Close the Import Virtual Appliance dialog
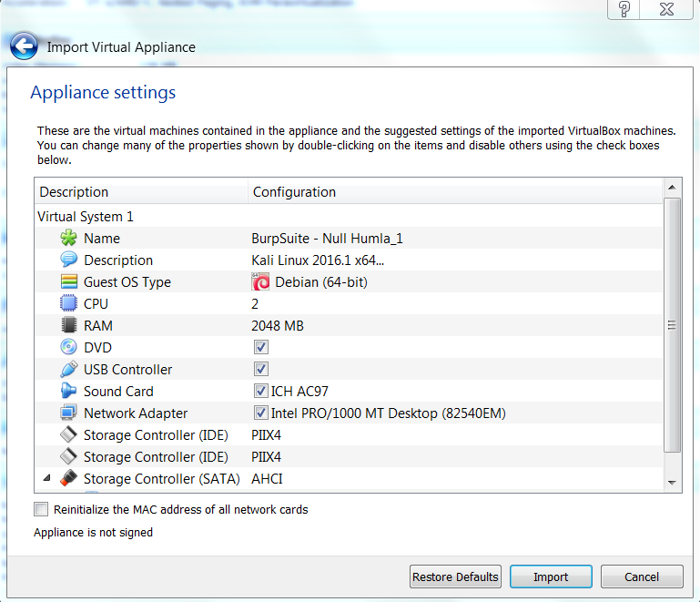 tap(666, 9)
